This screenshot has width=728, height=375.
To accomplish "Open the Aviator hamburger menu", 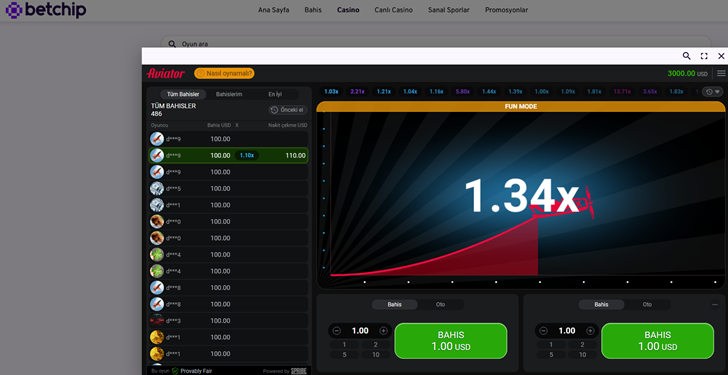I will coord(721,73).
